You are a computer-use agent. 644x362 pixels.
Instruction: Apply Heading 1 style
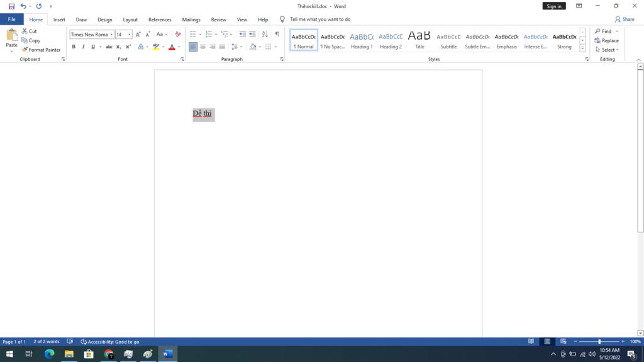pos(362,40)
